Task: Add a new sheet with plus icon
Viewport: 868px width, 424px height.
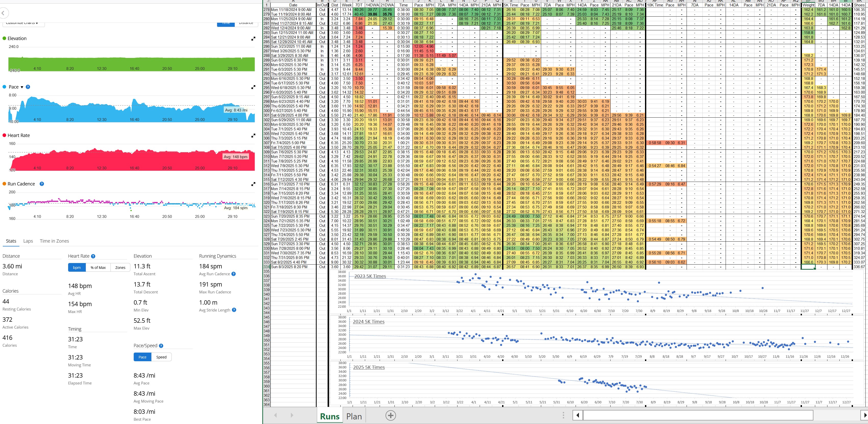Action: [x=391, y=416]
